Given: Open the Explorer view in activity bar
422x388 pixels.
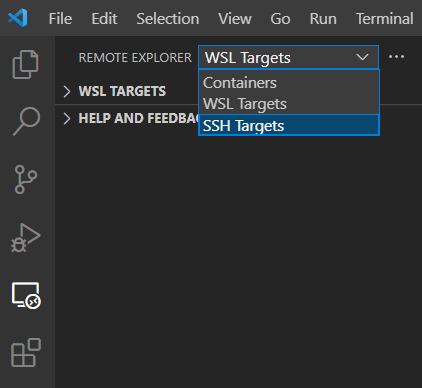Looking at the screenshot, I should tap(26, 64).
